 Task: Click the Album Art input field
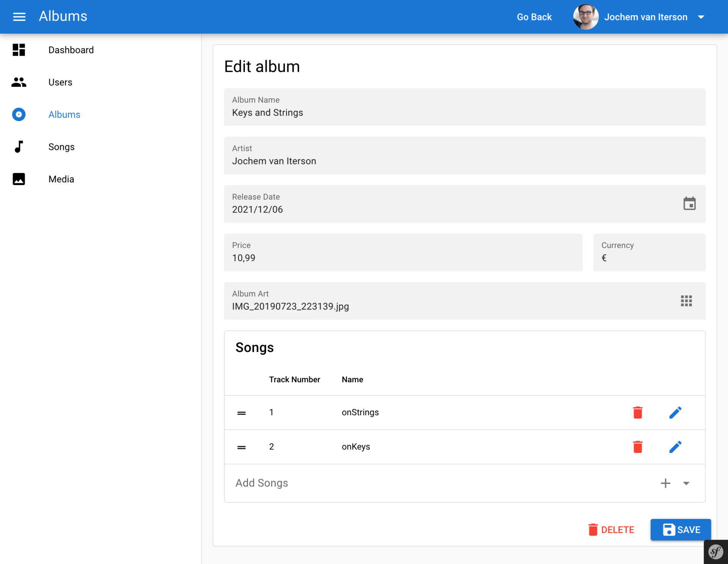(464, 301)
